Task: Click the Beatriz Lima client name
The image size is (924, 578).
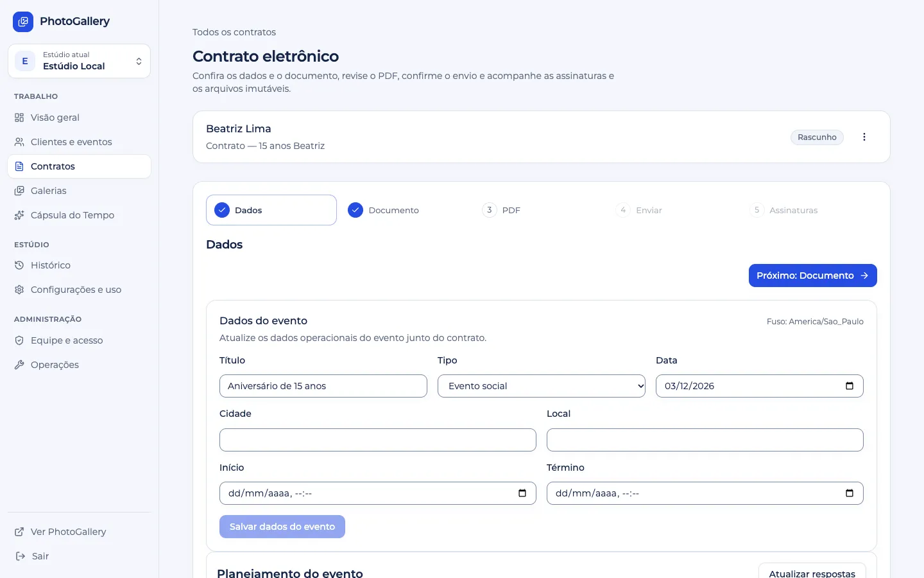Action: (239, 128)
